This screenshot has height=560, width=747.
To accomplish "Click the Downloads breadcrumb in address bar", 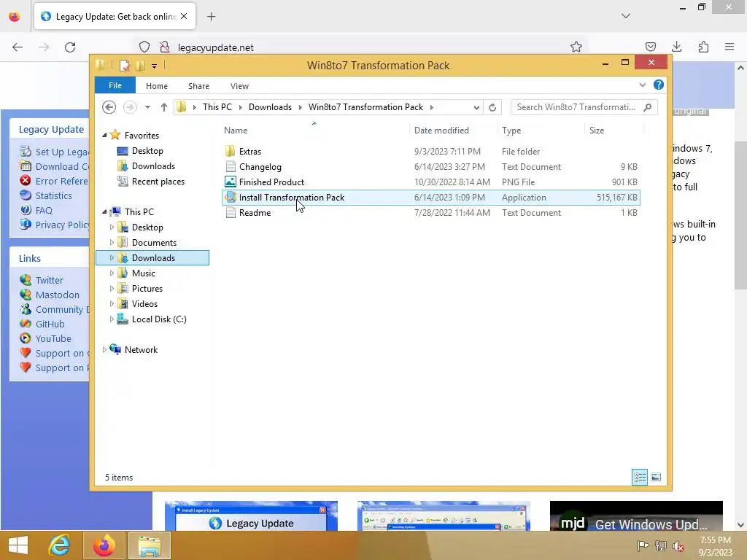I will click(x=270, y=107).
